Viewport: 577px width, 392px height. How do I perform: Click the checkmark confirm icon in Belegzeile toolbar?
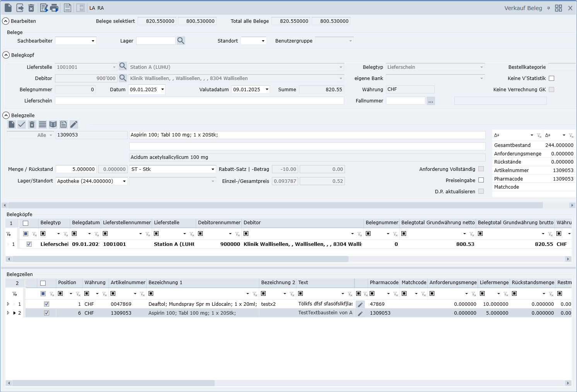22,124
